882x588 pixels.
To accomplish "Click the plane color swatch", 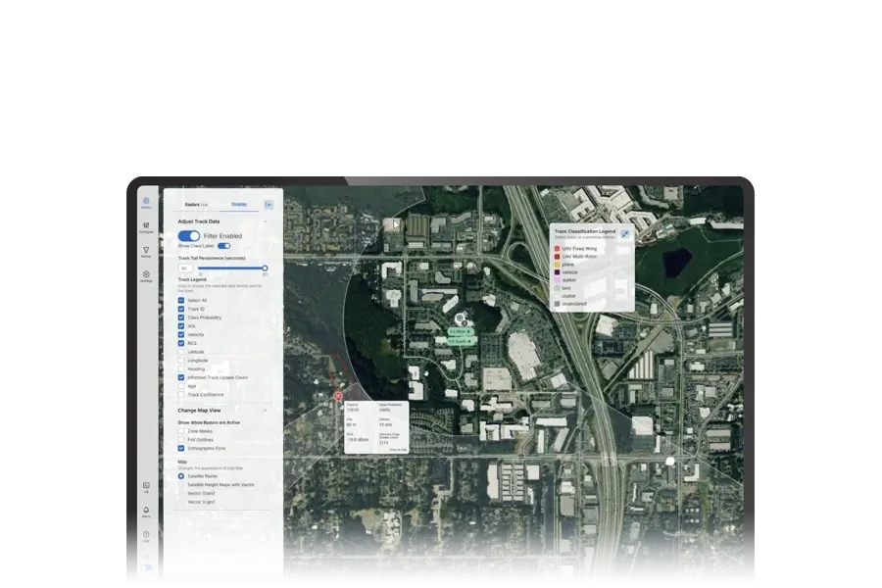I will (x=558, y=264).
